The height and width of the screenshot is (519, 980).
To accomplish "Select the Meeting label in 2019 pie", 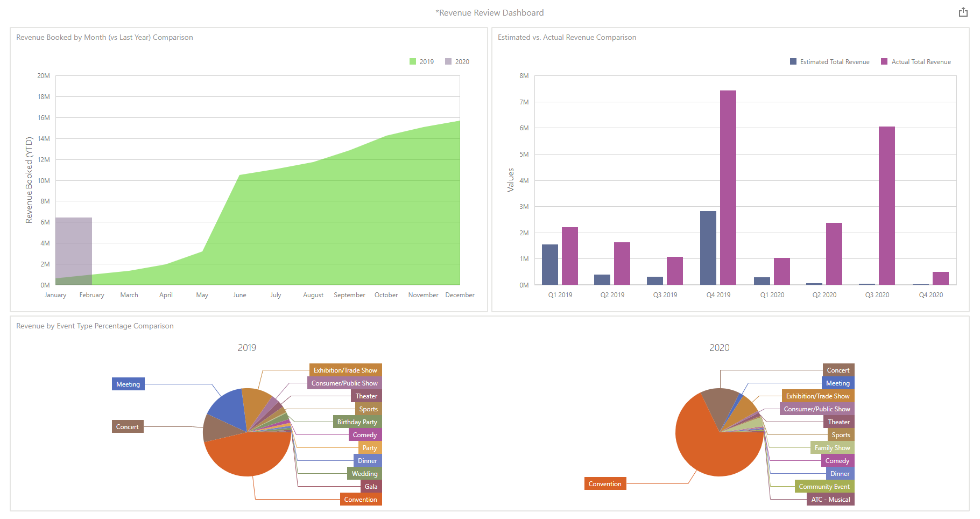I will coord(128,384).
